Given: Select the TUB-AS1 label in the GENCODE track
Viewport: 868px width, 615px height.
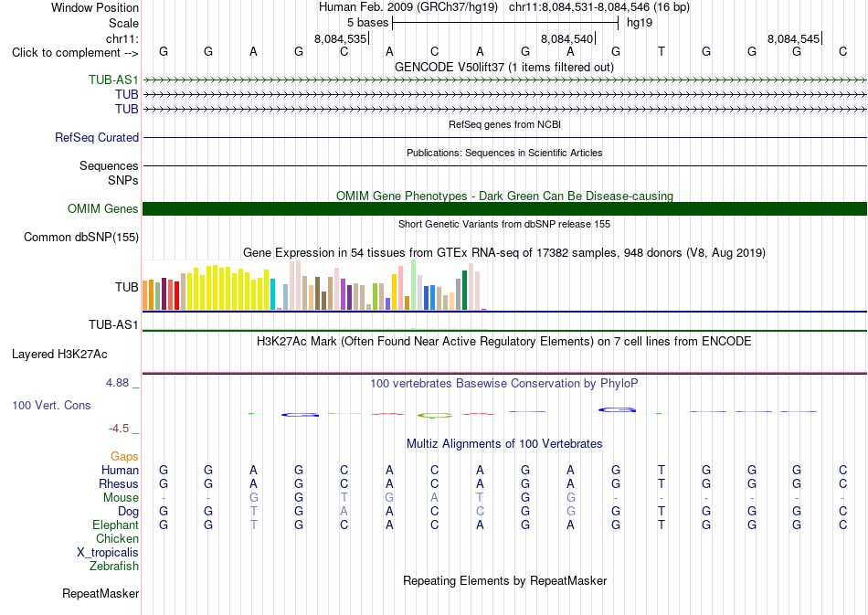Looking at the screenshot, I should [x=113, y=80].
